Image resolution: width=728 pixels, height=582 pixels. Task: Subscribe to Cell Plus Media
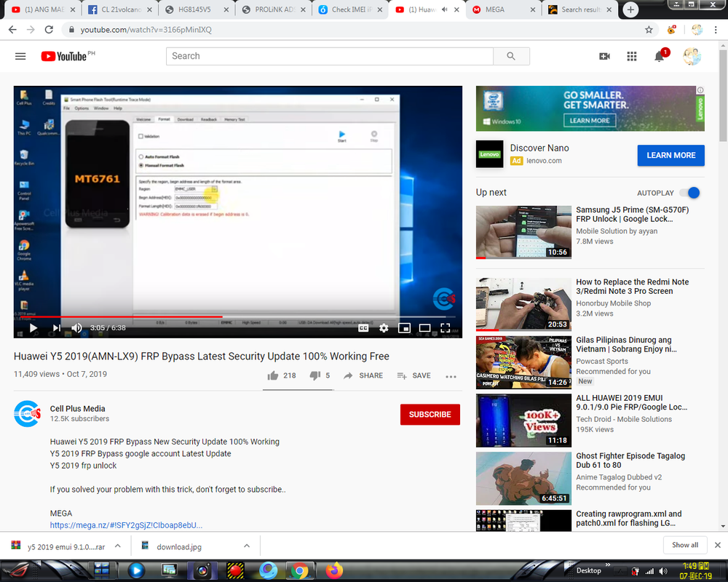(x=430, y=415)
